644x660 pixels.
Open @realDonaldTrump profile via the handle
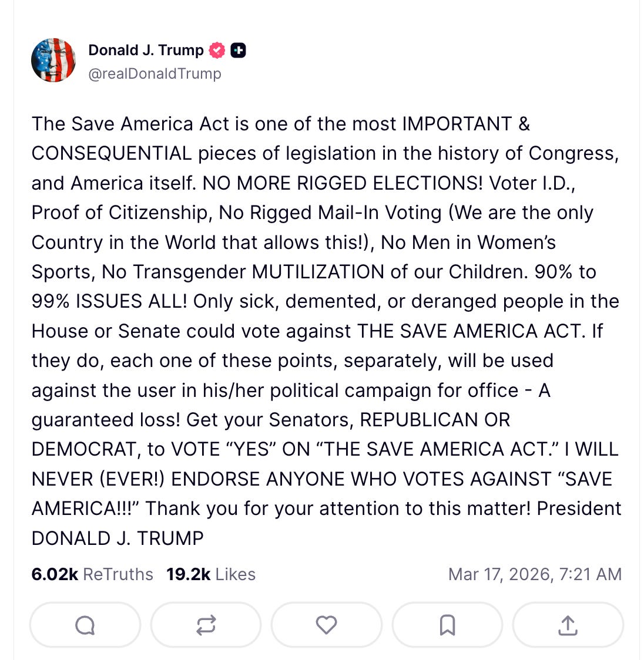155,73
